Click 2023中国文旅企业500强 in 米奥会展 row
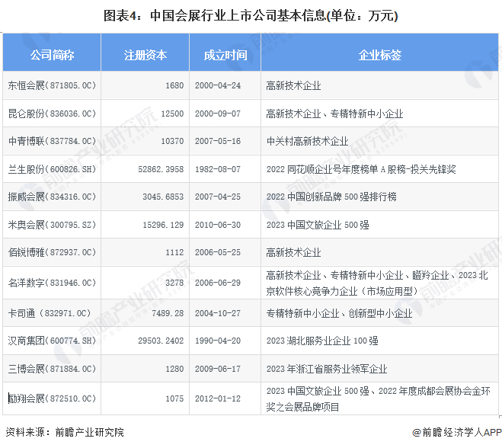 click(318, 225)
